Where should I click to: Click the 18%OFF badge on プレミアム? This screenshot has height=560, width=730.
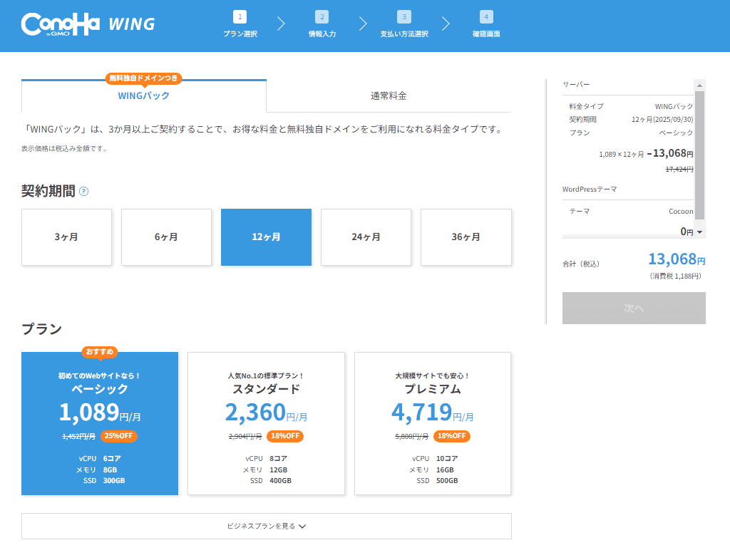tap(451, 436)
